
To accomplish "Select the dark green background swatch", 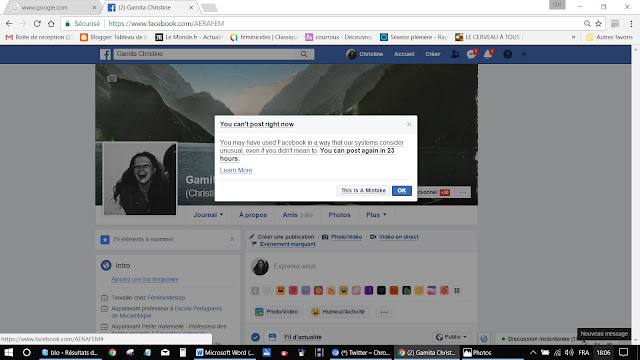I will (x=407, y=291).
